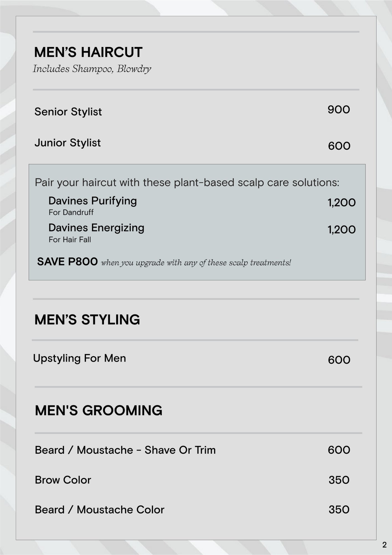Select the Brow Color service
The height and width of the screenshot is (555, 392).
pos(63,480)
